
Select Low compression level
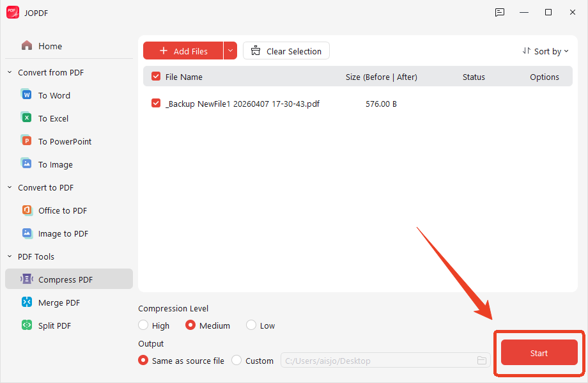tap(251, 325)
